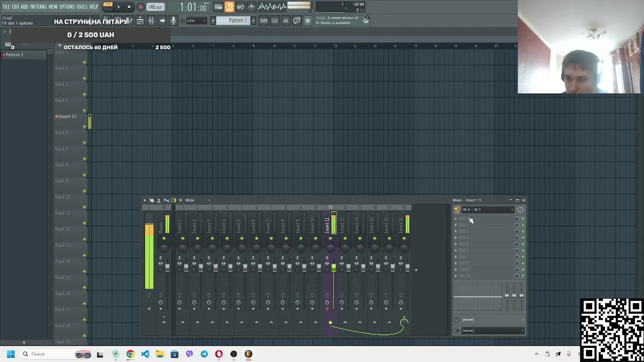Click the 140.000 tempo field
Viewport: 644px width, 362px height.
(155, 7)
